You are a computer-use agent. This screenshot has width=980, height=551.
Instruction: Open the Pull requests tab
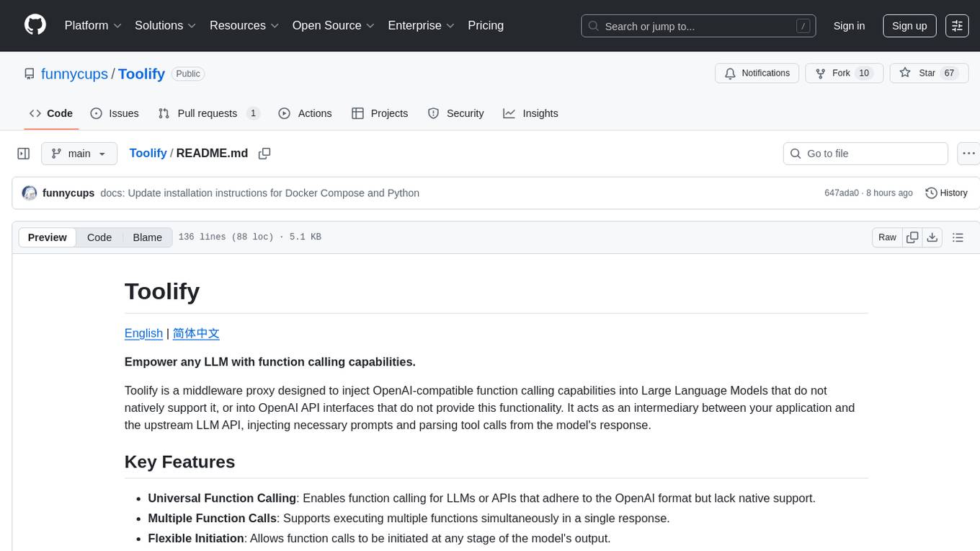point(209,113)
